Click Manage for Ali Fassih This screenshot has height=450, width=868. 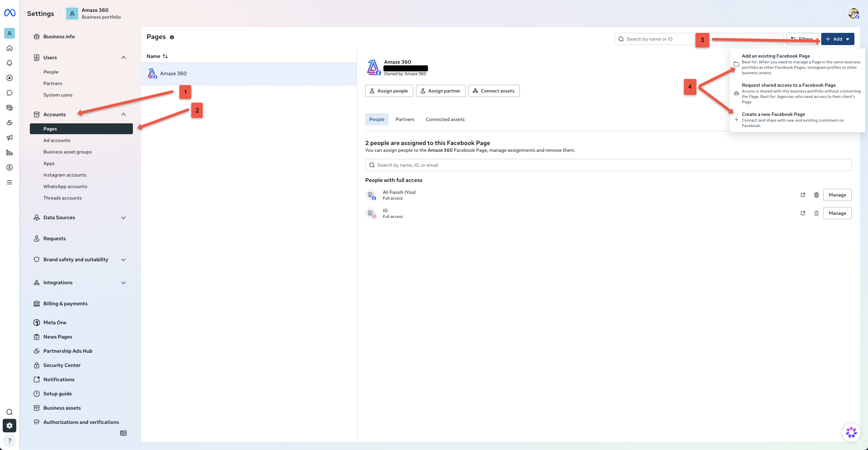click(x=837, y=195)
